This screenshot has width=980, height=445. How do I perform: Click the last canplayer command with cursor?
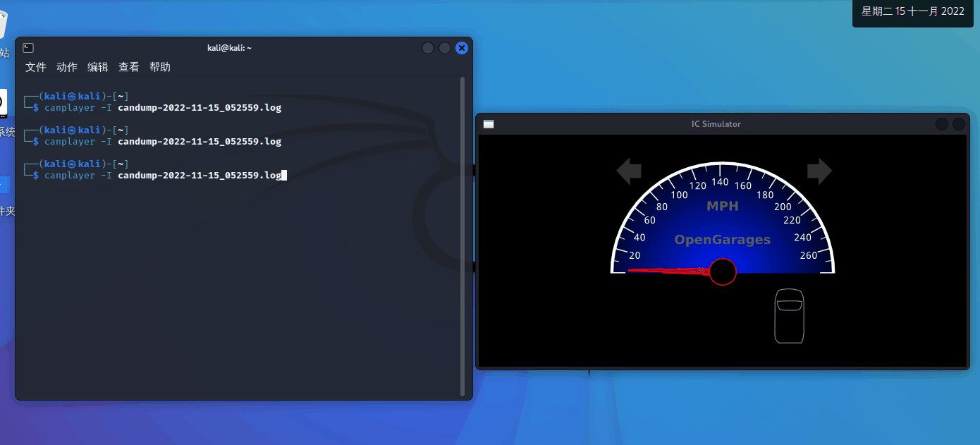[165, 176]
